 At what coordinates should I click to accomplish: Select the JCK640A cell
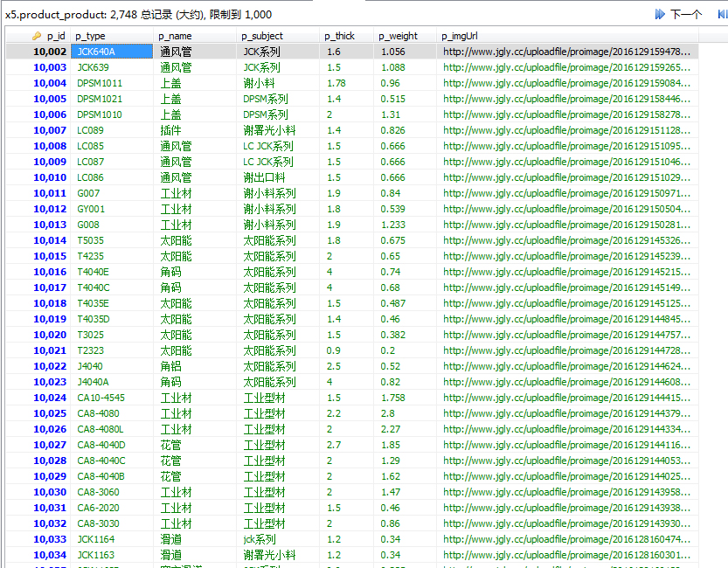(112, 52)
